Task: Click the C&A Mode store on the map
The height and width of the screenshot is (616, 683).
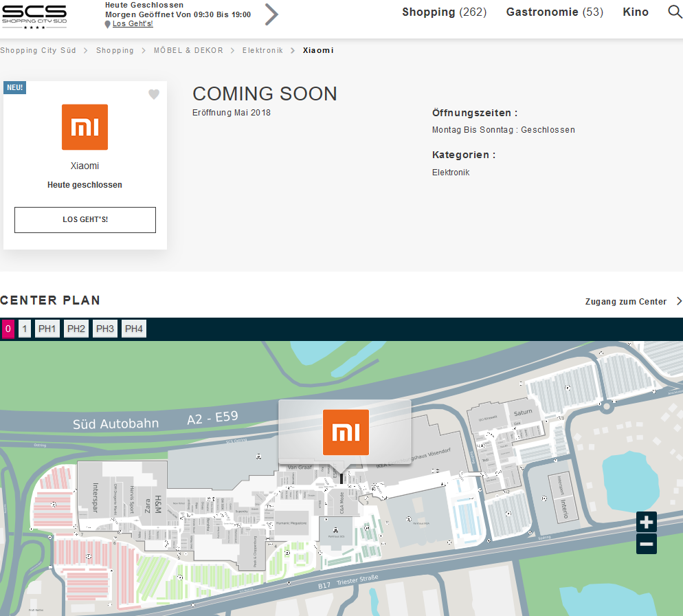Action: click(342, 503)
